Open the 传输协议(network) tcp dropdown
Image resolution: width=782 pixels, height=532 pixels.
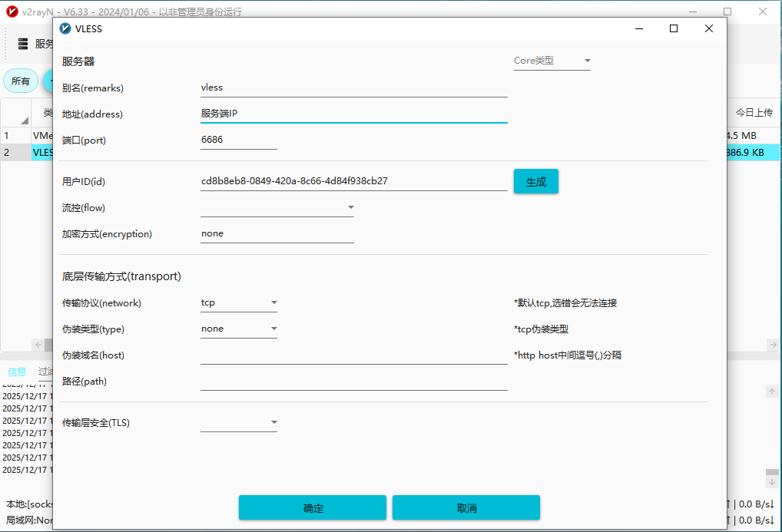pyautogui.click(x=239, y=302)
